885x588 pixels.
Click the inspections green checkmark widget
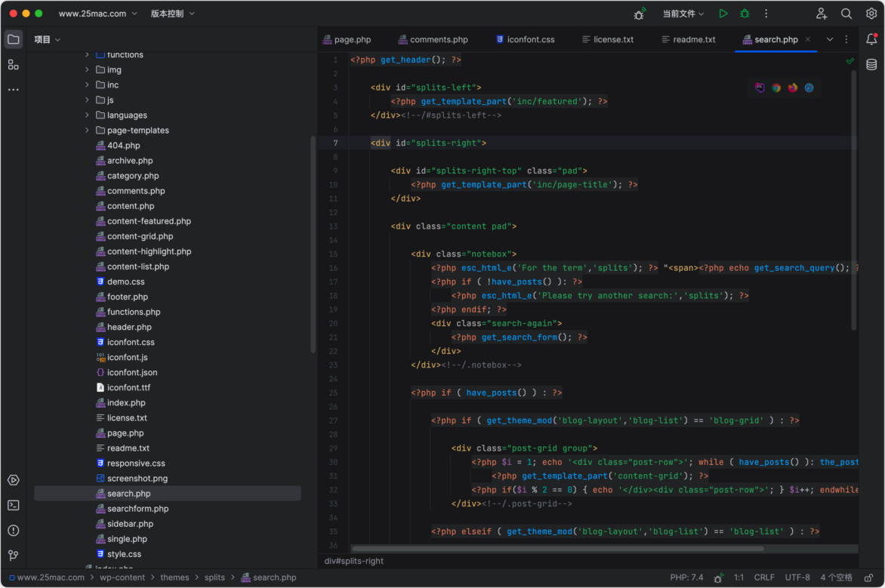(850, 60)
